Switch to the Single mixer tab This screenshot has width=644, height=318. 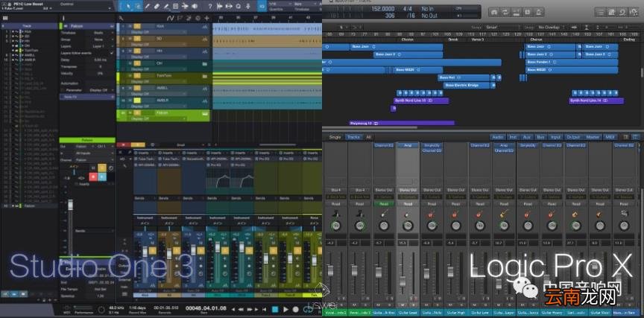335,137
